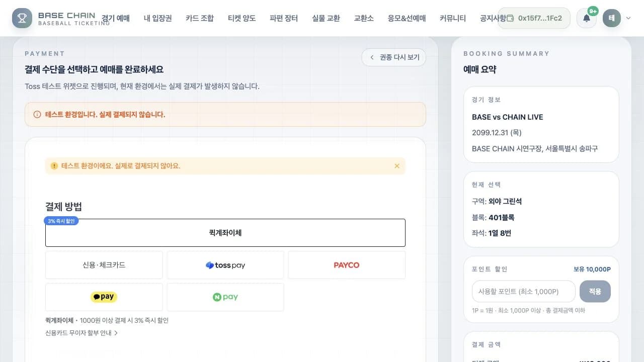Click BASE vs CHAIN LIVE match title
This screenshot has height=362, width=644.
(x=508, y=117)
